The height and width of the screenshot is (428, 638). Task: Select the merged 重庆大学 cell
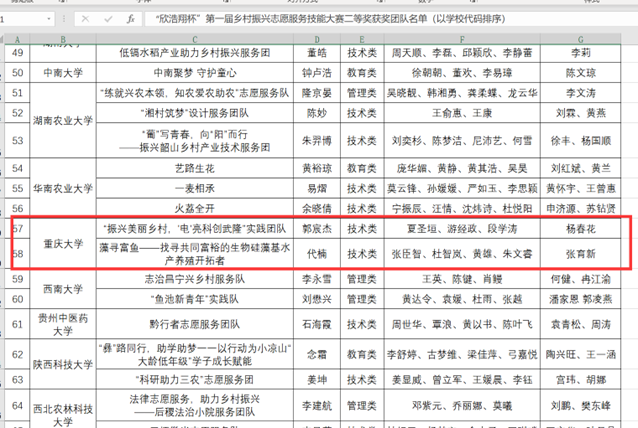click(x=64, y=242)
